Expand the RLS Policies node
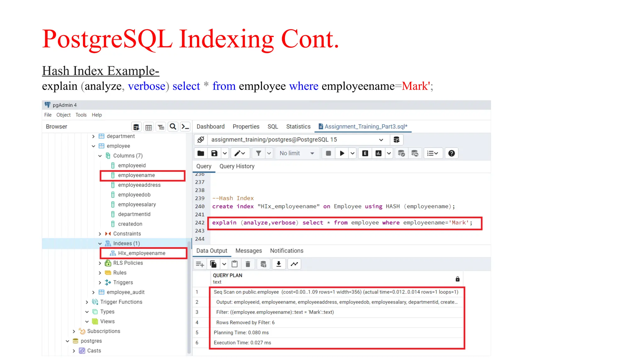This screenshot has width=644, height=362. [x=100, y=263]
